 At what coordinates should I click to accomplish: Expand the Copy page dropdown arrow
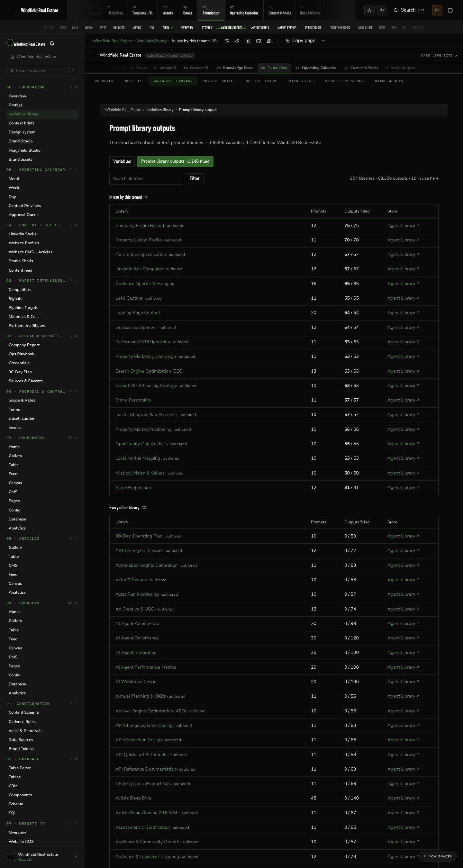[323, 41]
